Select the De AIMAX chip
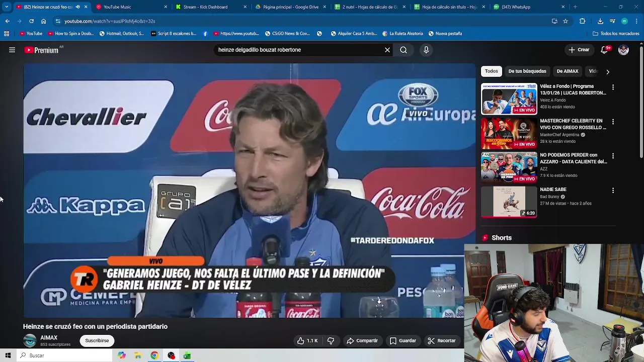The image size is (644, 362). [x=568, y=71]
